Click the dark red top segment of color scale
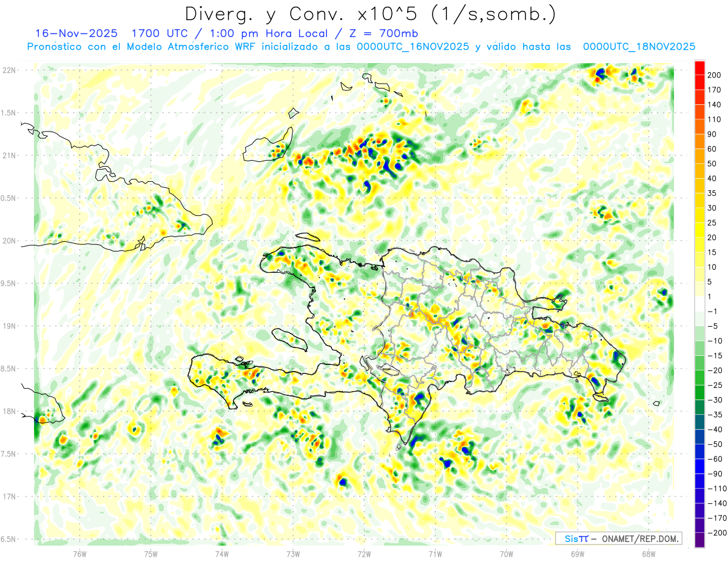This screenshot has width=728, height=562. [x=699, y=68]
